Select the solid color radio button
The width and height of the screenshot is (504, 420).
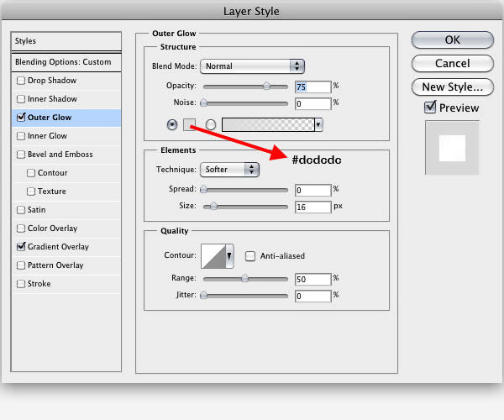tap(172, 124)
